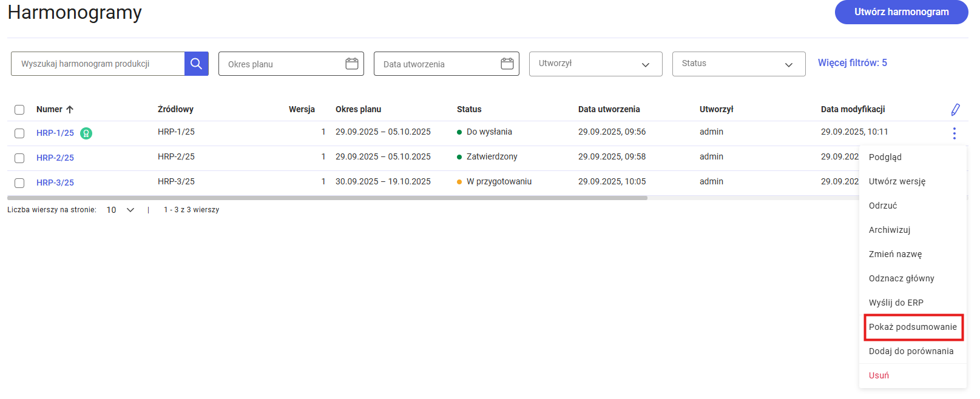Open the HRP-2/25 schedule link

point(55,158)
